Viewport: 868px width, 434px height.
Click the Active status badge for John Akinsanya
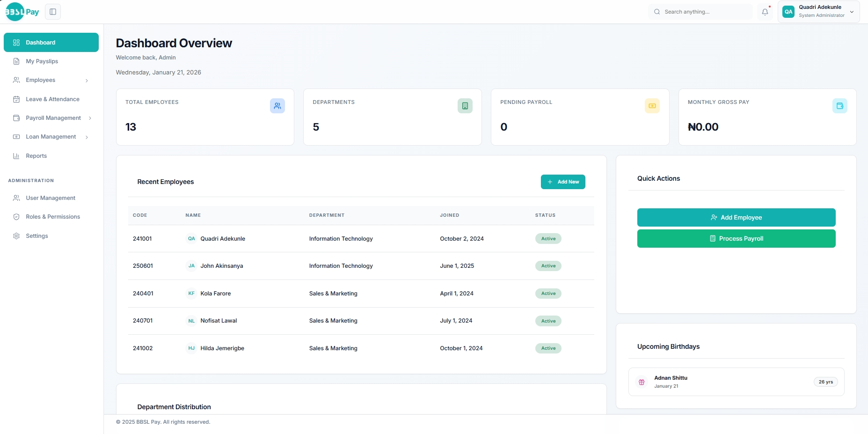coord(548,266)
